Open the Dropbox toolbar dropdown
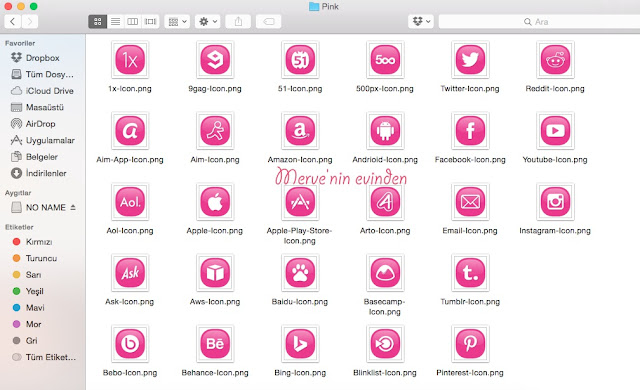This screenshot has width=640, height=390. pyautogui.click(x=421, y=22)
